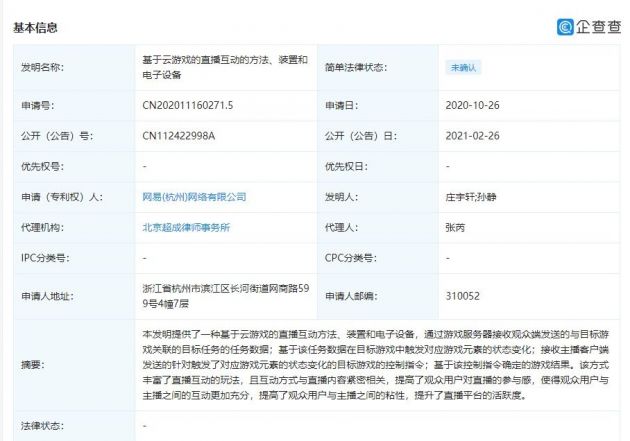Image resolution: width=630 pixels, height=441 pixels.
Task: Click the 申请人地址 label cell
Action: [x=74, y=296]
